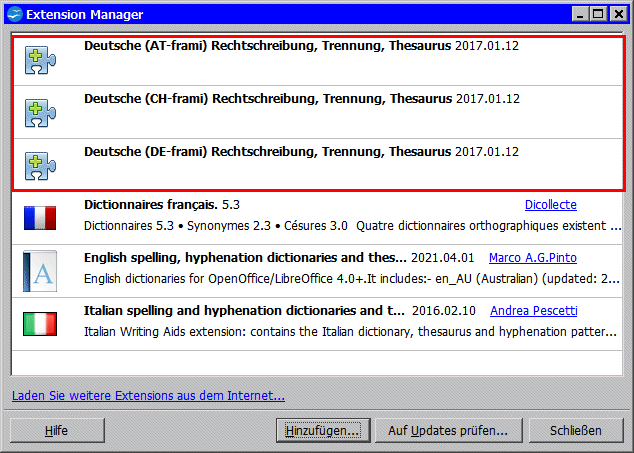Screen dimensions: 634x453
Task: Open the Dicollecte publisher link
Action: 551,205
